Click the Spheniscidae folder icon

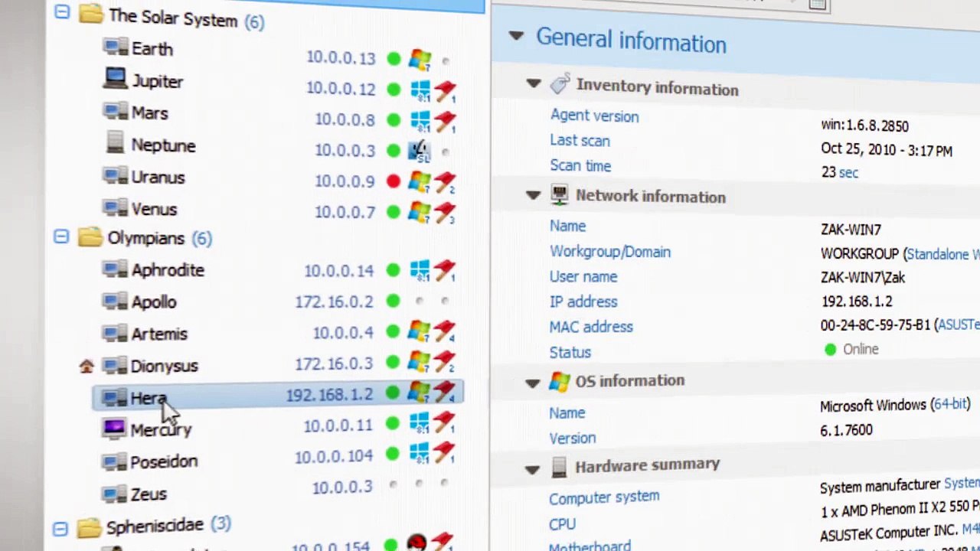point(90,527)
